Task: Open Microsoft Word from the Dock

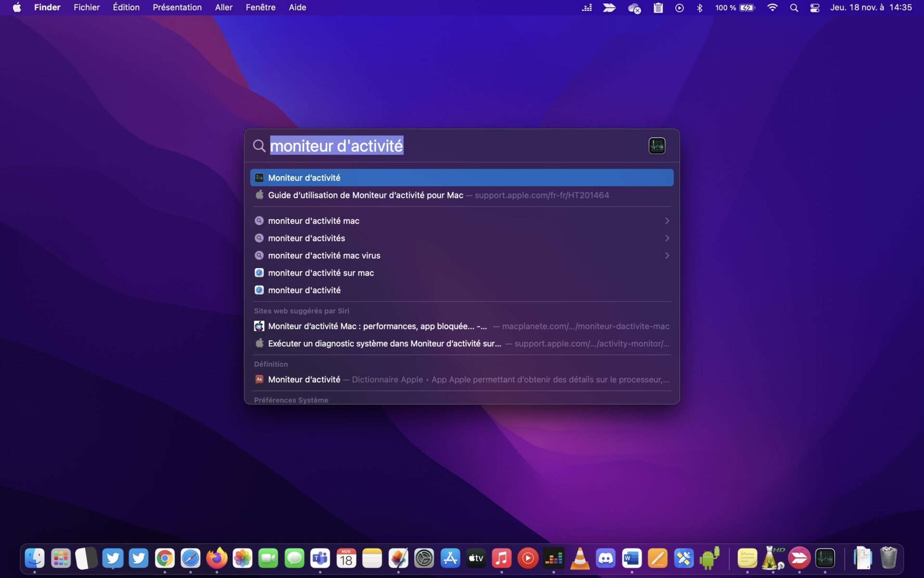Action: [x=632, y=558]
